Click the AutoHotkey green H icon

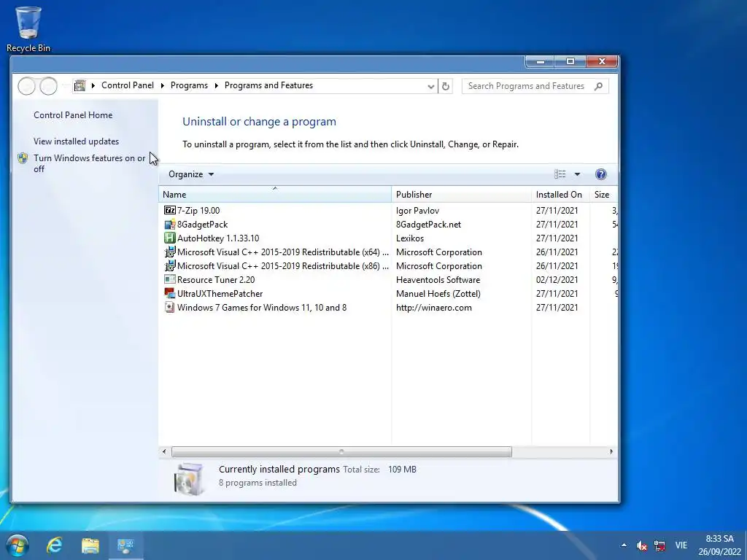coord(169,238)
